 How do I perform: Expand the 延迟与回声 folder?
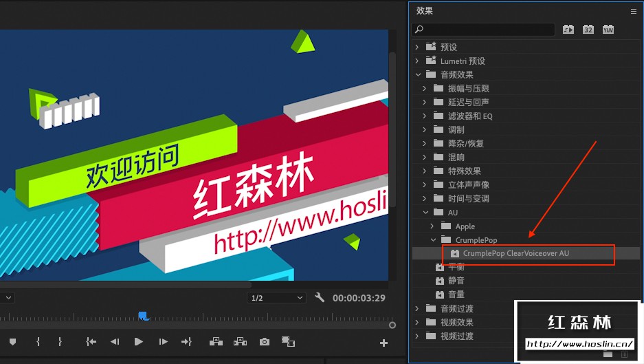[424, 102]
